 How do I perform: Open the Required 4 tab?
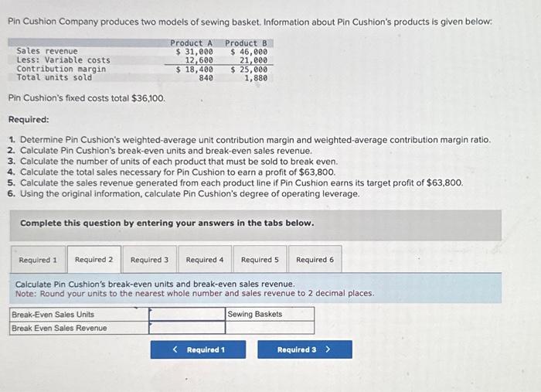[x=205, y=260]
